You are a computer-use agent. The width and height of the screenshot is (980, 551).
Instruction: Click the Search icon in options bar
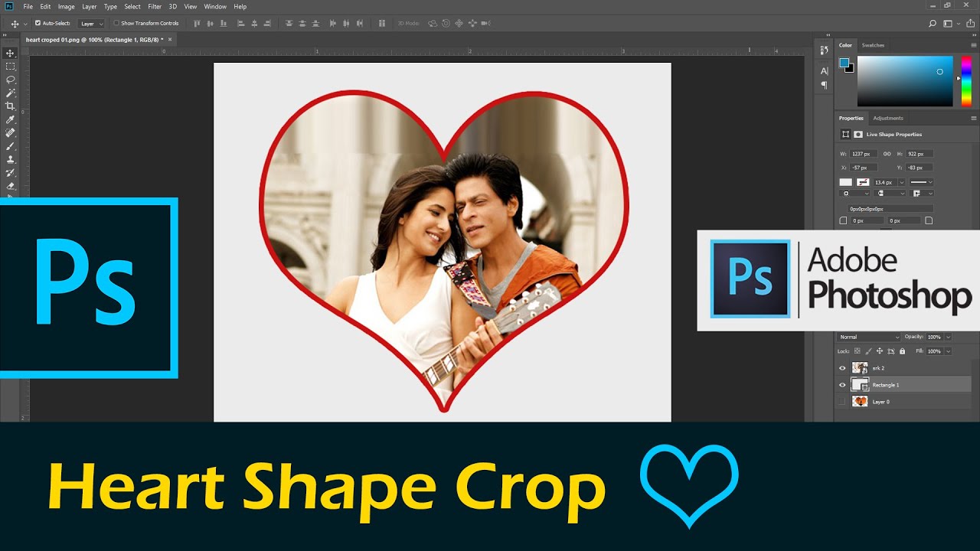tap(933, 24)
